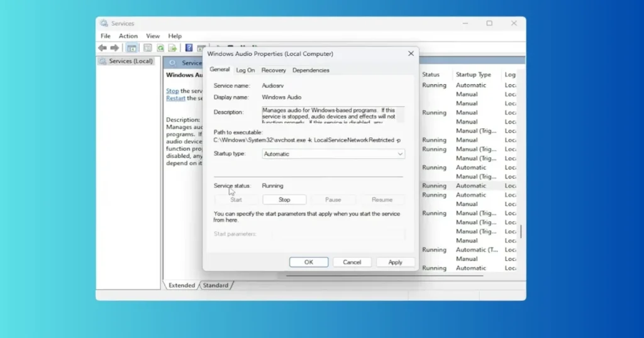Click the Back arrow toolbar icon
644x338 pixels.
point(103,48)
